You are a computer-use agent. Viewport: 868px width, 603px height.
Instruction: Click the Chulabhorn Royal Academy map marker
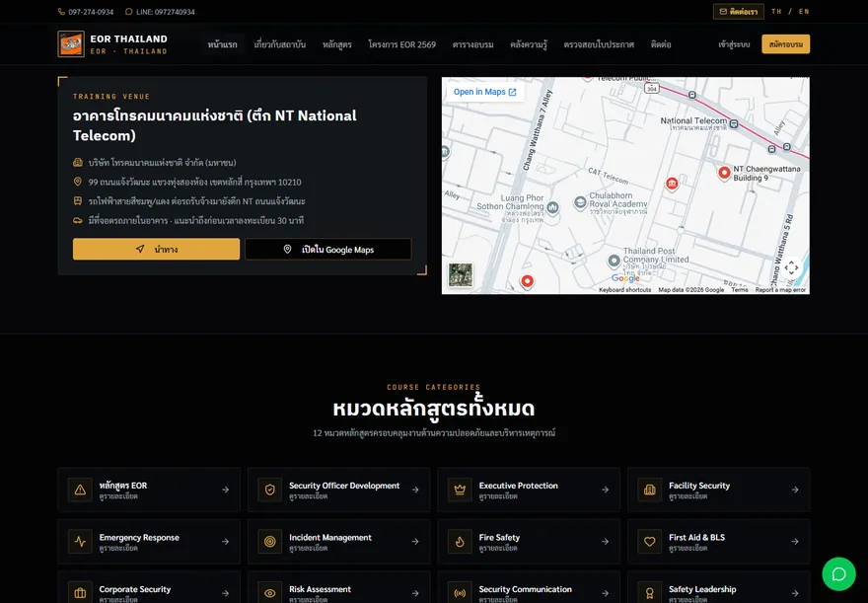580,203
